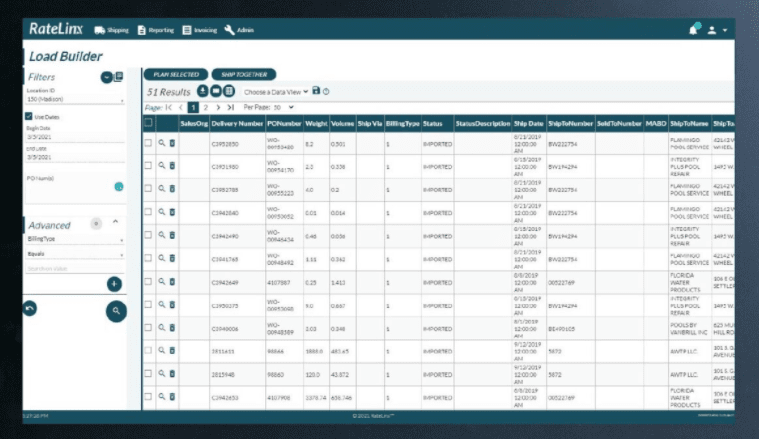759x439 pixels.
Task: Open the Reporting menu
Action: click(157, 30)
